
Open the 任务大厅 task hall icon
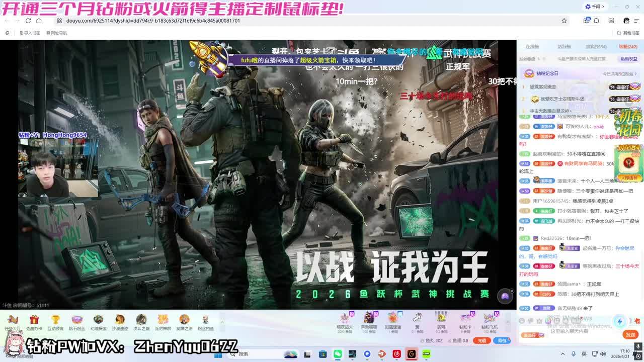(x=13, y=321)
